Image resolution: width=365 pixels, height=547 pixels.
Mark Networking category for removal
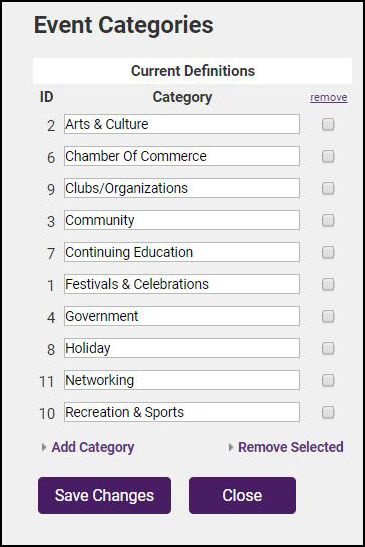328,380
